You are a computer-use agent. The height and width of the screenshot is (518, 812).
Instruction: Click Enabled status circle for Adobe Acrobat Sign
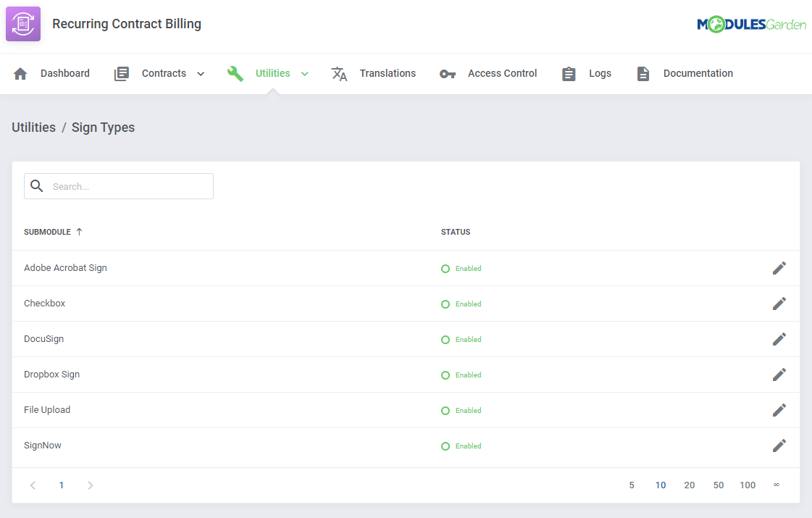click(445, 268)
